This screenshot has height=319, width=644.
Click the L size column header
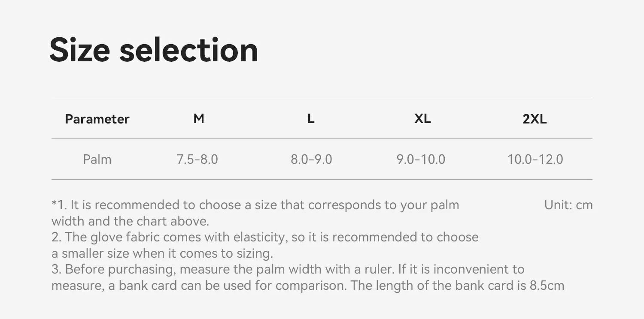click(x=311, y=118)
